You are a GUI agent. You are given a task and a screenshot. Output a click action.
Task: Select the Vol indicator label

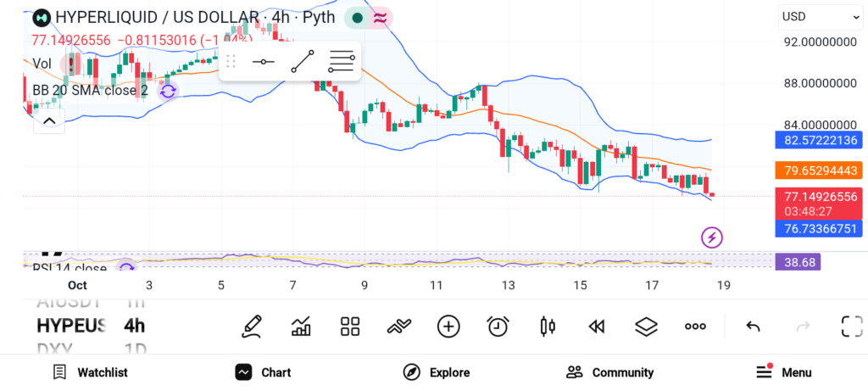pos(42,63)
